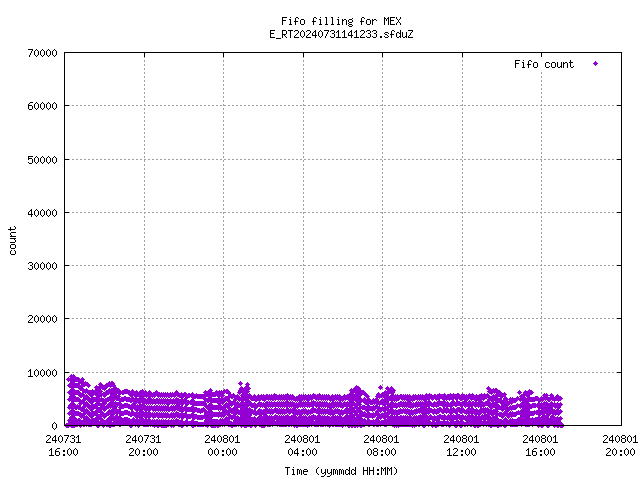The image size is (640, 480).
Task: Click the 40000 y-axis tick label
Action: (x=42, y=213)
